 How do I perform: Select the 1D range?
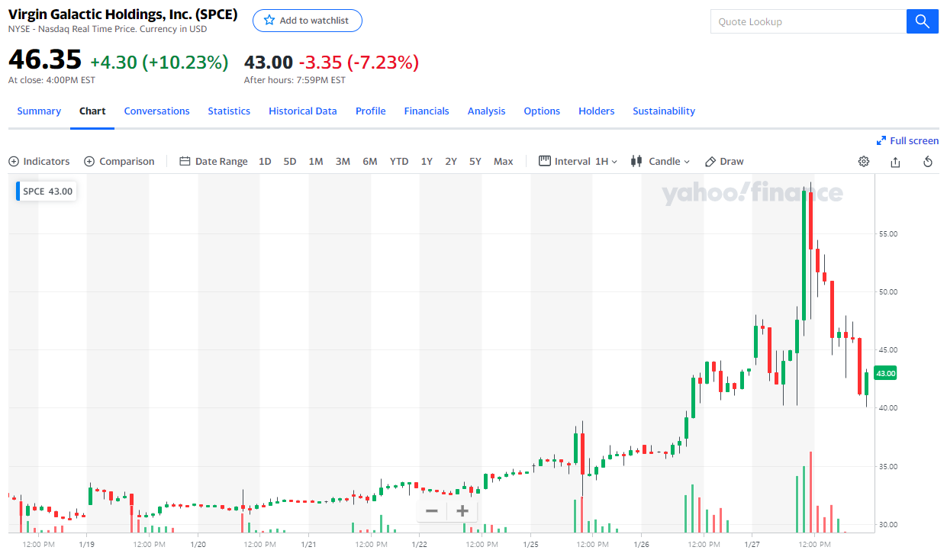(x=265, y=162)
